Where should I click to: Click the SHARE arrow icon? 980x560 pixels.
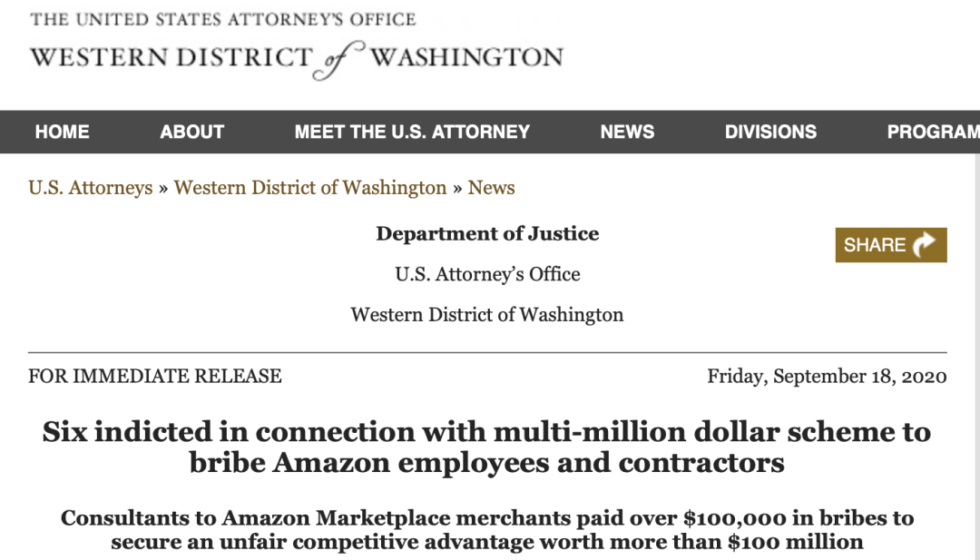(924, 244)
